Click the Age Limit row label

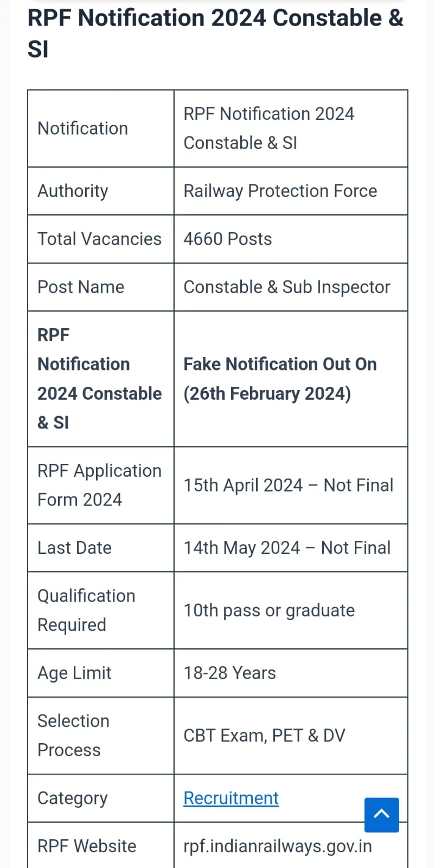[x=74, y=673]
